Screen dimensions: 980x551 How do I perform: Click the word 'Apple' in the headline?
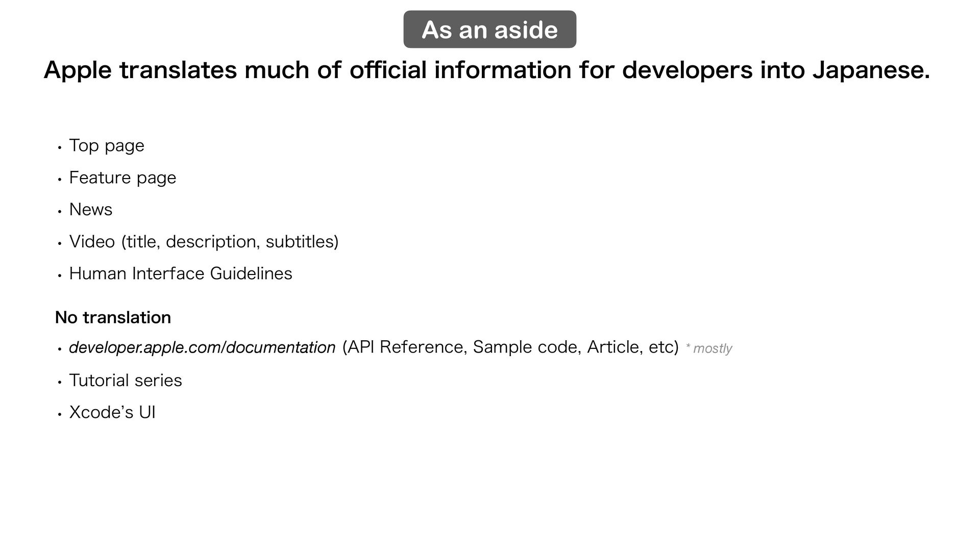[x=78, y=70]
